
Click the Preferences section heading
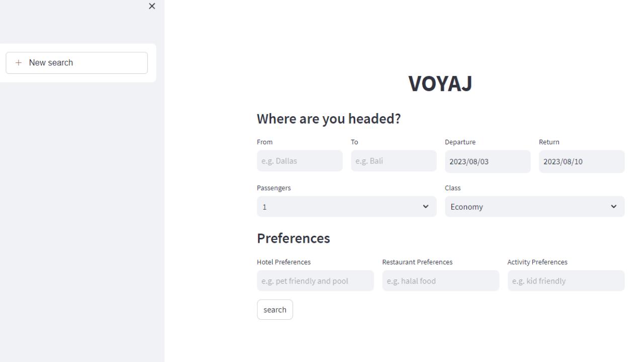coord(293,238)
